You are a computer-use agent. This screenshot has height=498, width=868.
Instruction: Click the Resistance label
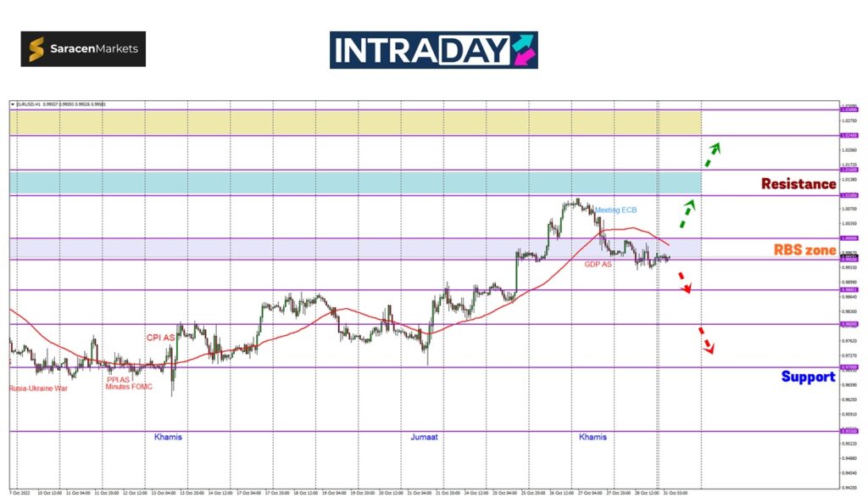tap(798, 183)
